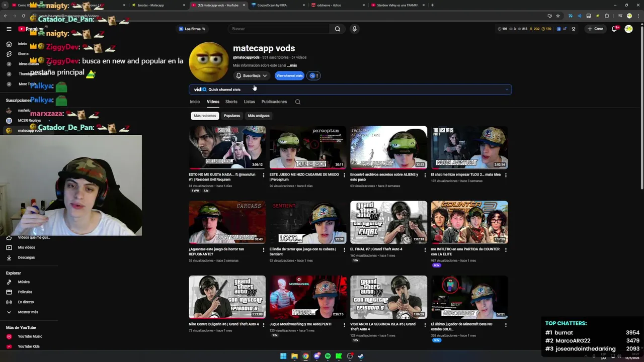Expand channel description with ...más

tap(292, 65)
